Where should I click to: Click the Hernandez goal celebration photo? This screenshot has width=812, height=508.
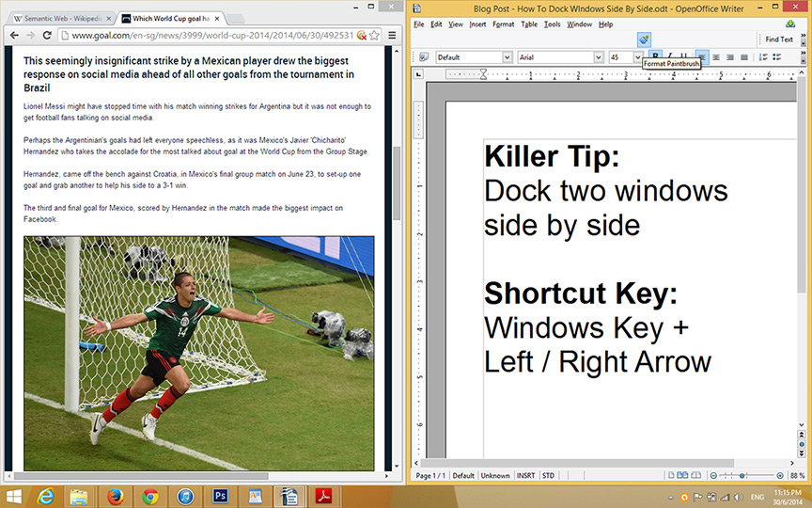199,354
